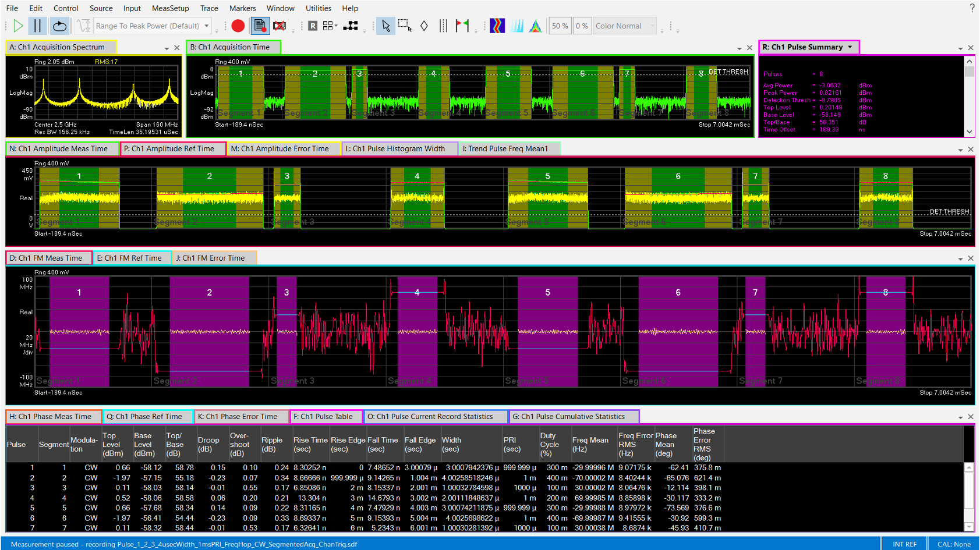
Task: Enable continuous measurement with the loop icon
Action: pos(59,26)
